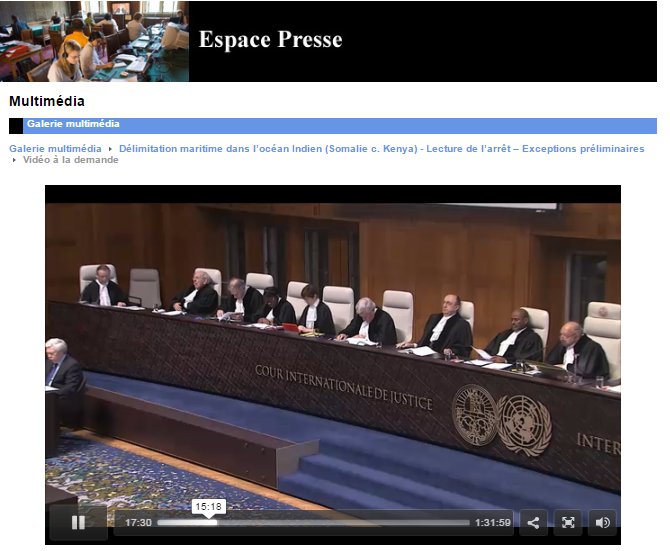Pause the video playback

pyautogui.click(x=78, y=522)
